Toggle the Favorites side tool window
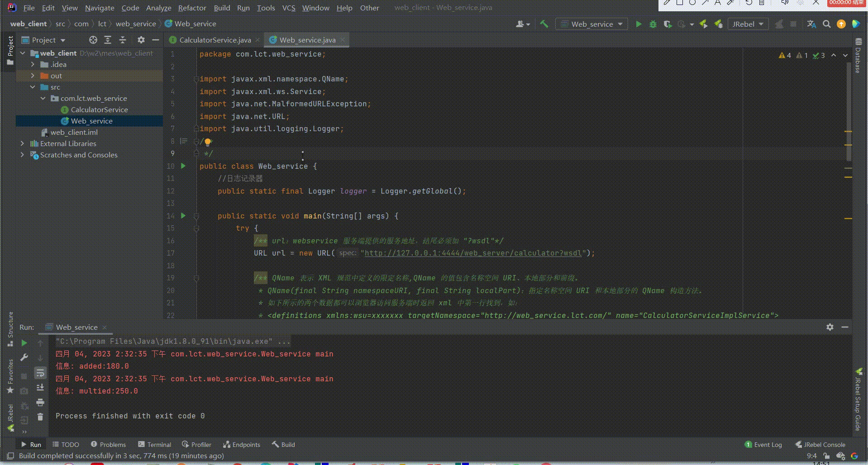This screenshot has height=465, width=868. pyautogui.click(x=10, y=376)
